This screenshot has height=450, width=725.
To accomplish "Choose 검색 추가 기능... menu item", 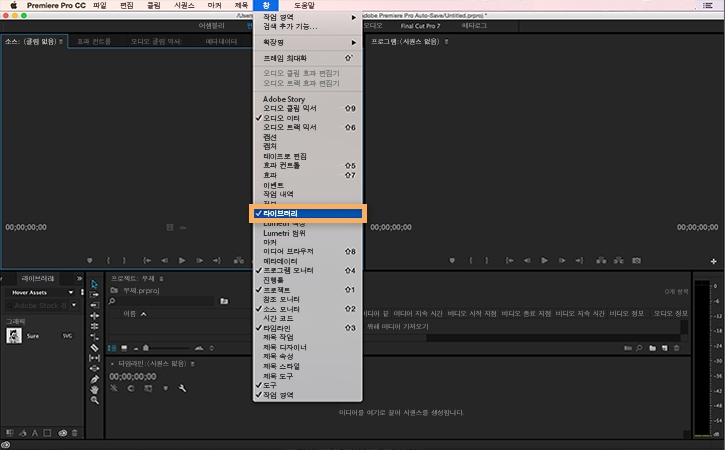I will (307, 26).
